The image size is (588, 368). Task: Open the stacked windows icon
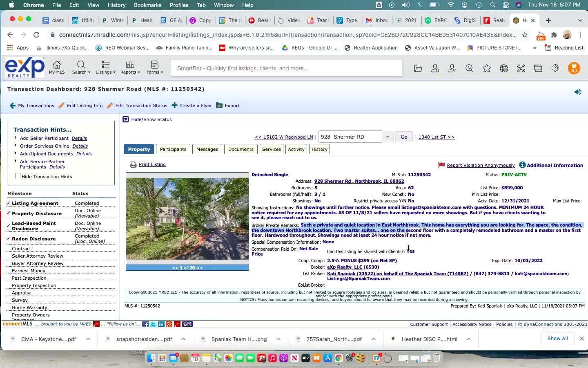pos(538,68)
